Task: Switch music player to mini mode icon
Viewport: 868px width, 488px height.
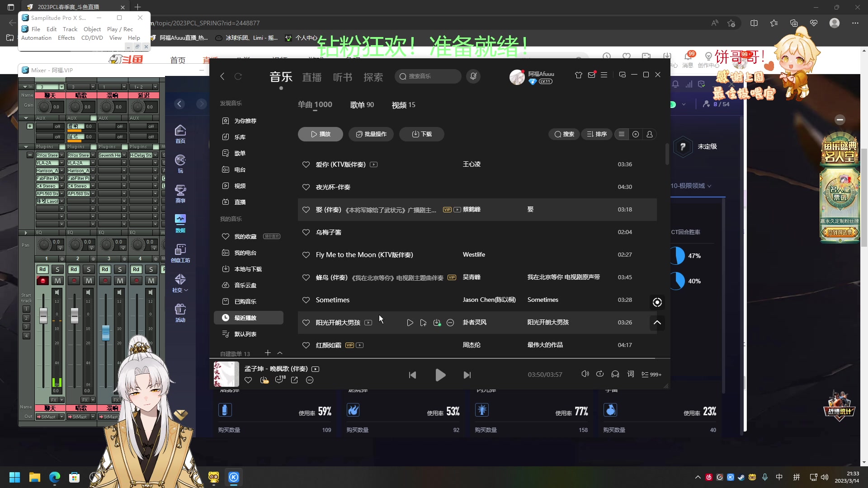Action: (x=622, y=75)
